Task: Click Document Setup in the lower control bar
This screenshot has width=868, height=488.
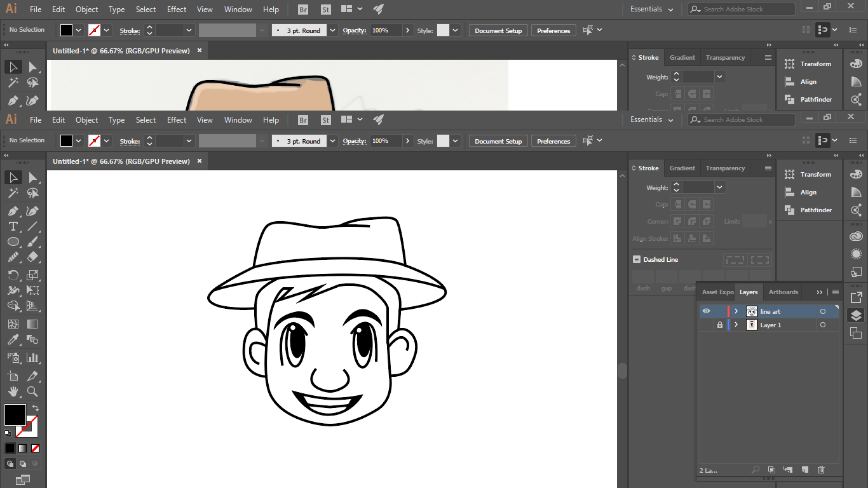Action: tap(498, 141)
